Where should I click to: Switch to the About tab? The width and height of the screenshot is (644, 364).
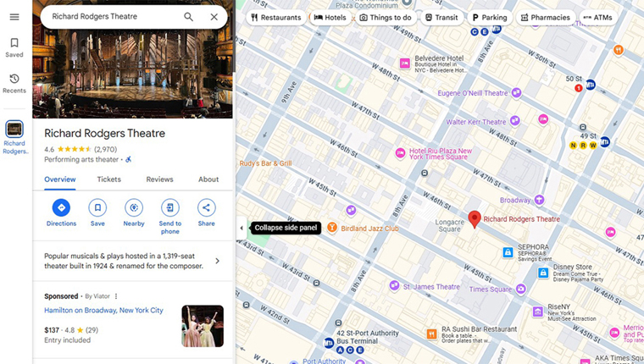click(x=208, y=179)
